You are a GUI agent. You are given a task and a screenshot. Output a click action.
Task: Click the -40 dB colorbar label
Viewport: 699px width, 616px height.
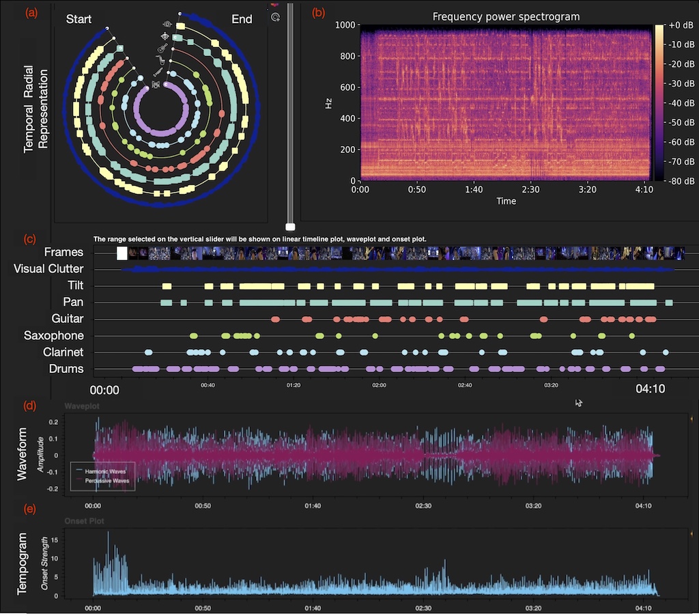click(x=682, y=103)
